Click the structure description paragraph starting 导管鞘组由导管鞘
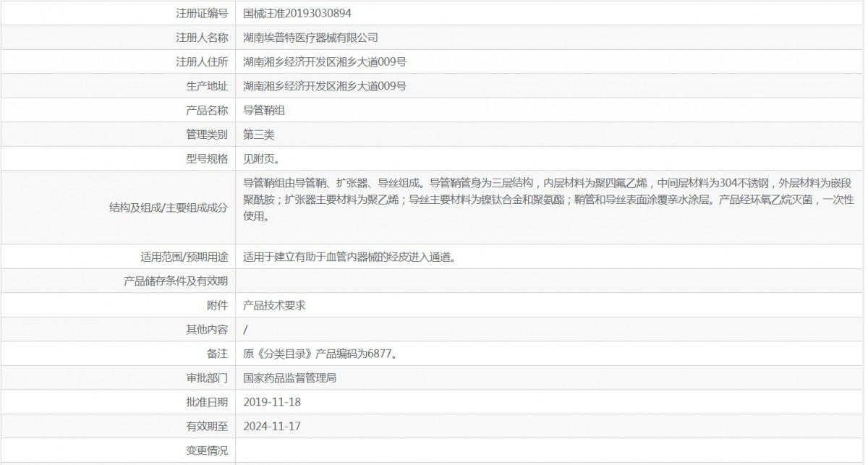 [549, 200]
